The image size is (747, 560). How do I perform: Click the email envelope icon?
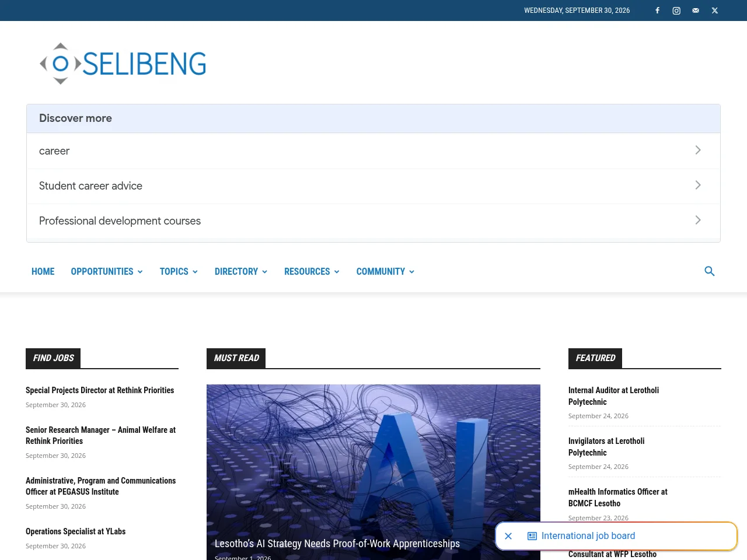coord(696,10)
